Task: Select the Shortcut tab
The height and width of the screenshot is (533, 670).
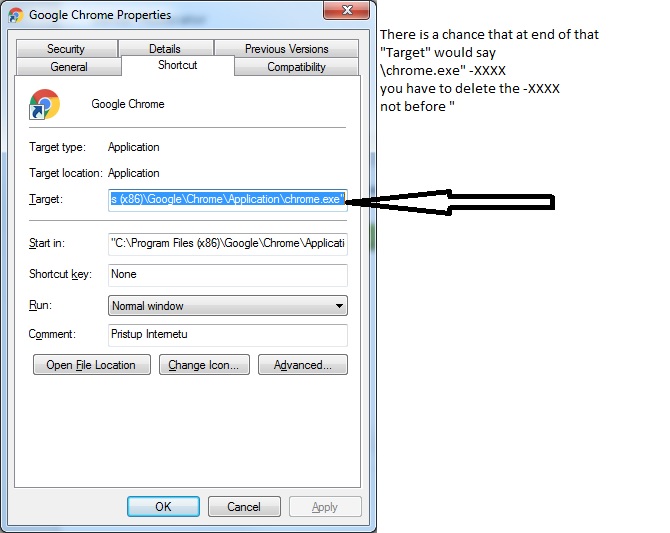Action: click(x=178, y=65)
